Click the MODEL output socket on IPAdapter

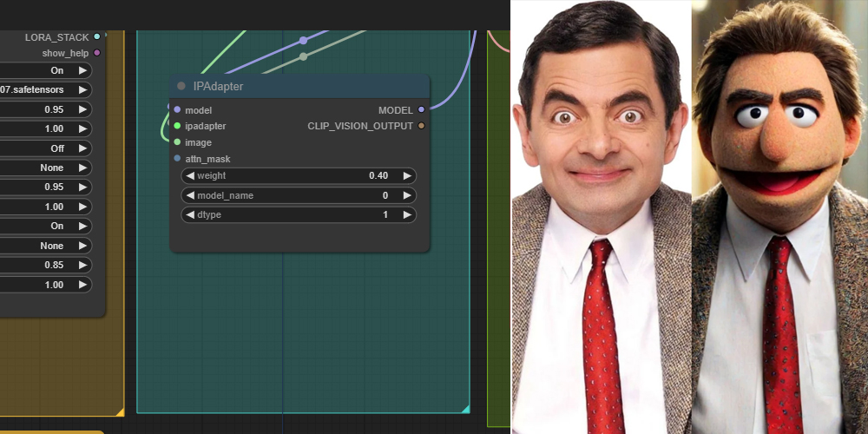coord(421,109)
